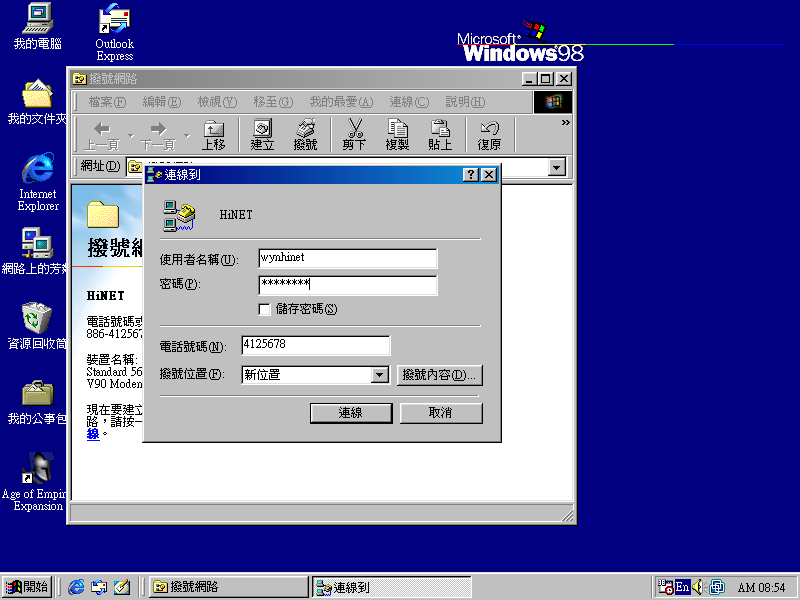Open the 撥號位置 dropdown arrow

point(379,375)
